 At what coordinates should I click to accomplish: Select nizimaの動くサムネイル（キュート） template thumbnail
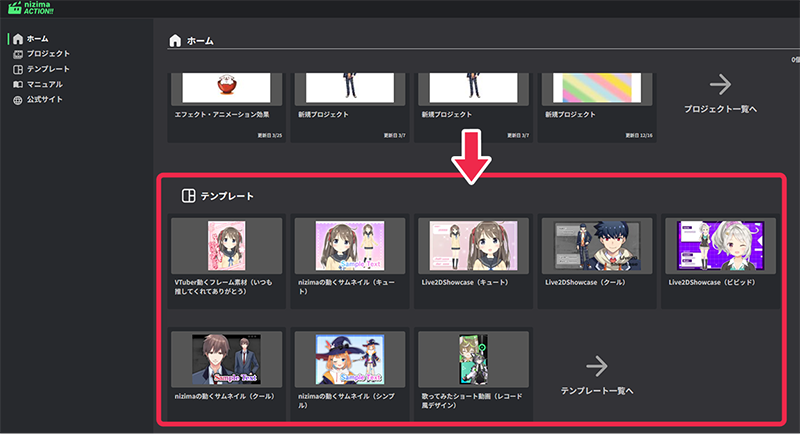(x=350, y=246)
